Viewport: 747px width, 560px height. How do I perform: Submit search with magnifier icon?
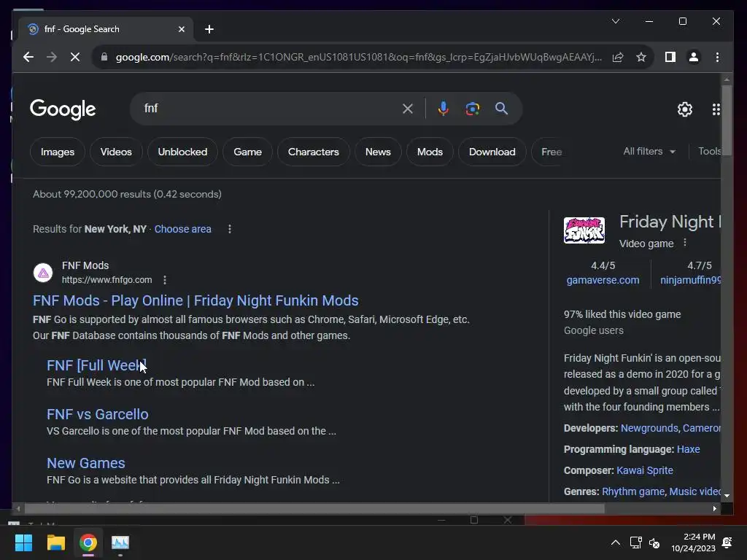pyautogui.click(x=501, y=109)
